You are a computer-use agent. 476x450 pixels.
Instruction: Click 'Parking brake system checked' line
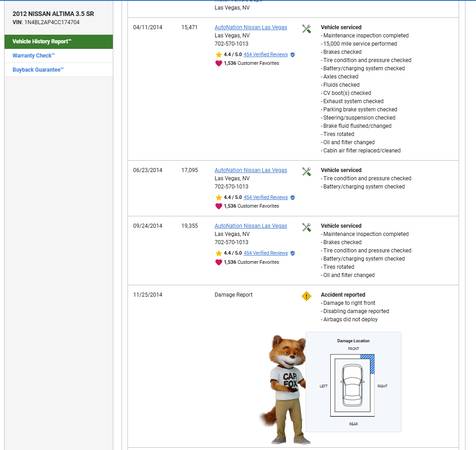pos(359,110)
